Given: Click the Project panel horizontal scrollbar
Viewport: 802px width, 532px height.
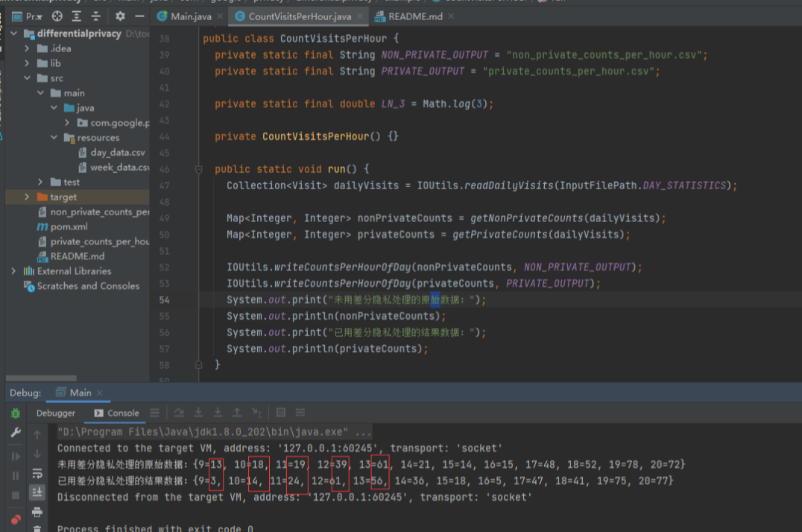Looking at the screenshot, I should [41, 378].
